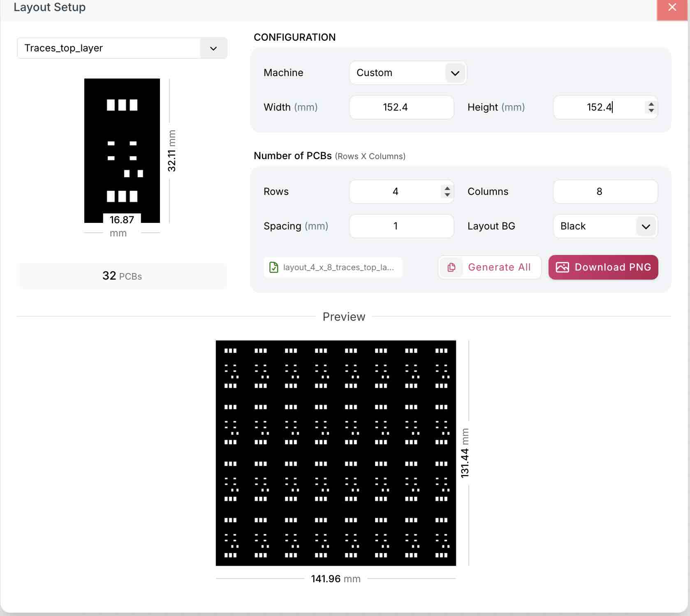Viewport: 690px width, 616px height.
Task: Click the full panel Preview image
Action: coord(335,452)
